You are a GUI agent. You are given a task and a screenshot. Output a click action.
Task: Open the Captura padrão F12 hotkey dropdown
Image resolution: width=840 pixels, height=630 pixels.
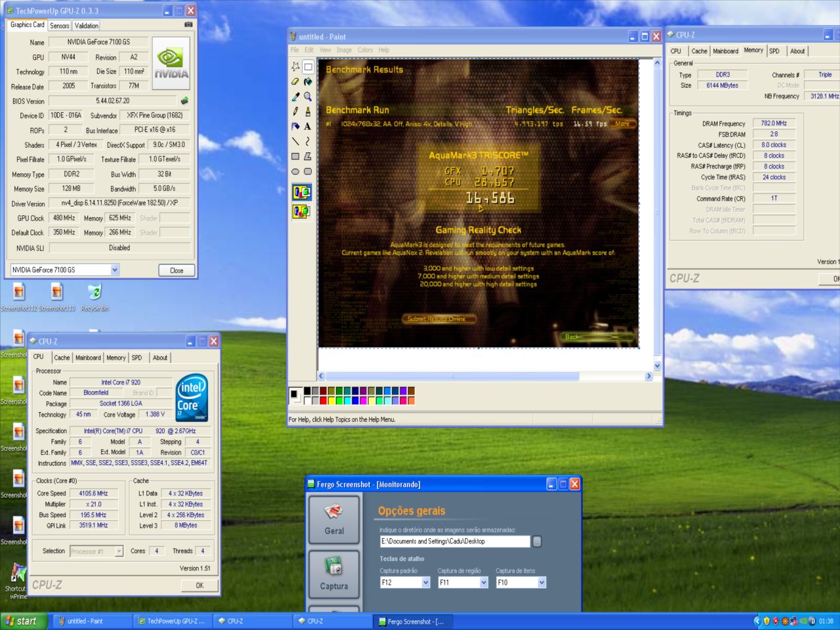[425, 582]
